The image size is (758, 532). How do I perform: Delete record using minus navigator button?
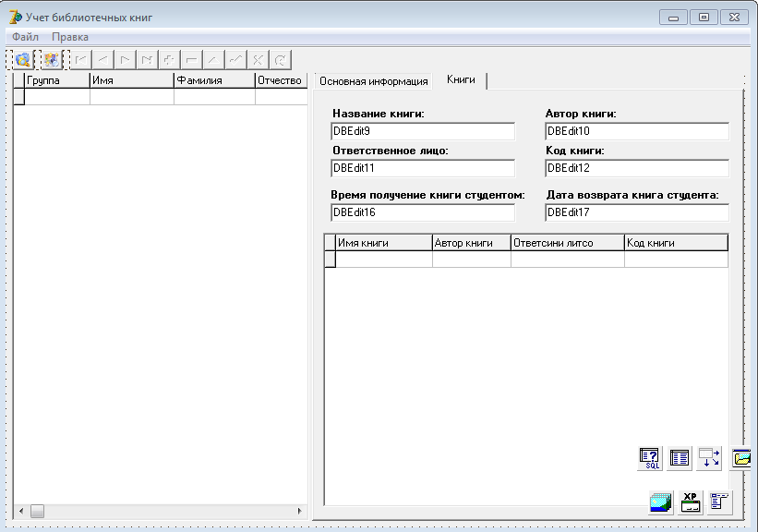pyautogui.click(x=192, y=60)
